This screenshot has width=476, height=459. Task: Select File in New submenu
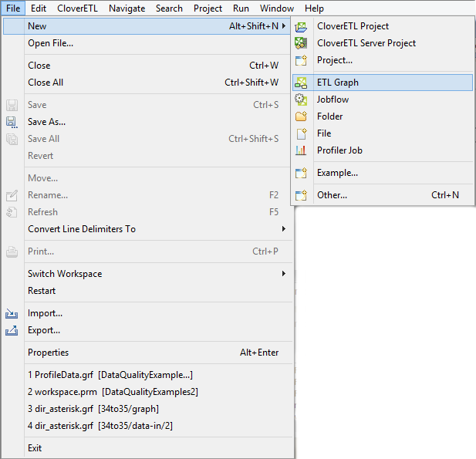coord(383,133)
